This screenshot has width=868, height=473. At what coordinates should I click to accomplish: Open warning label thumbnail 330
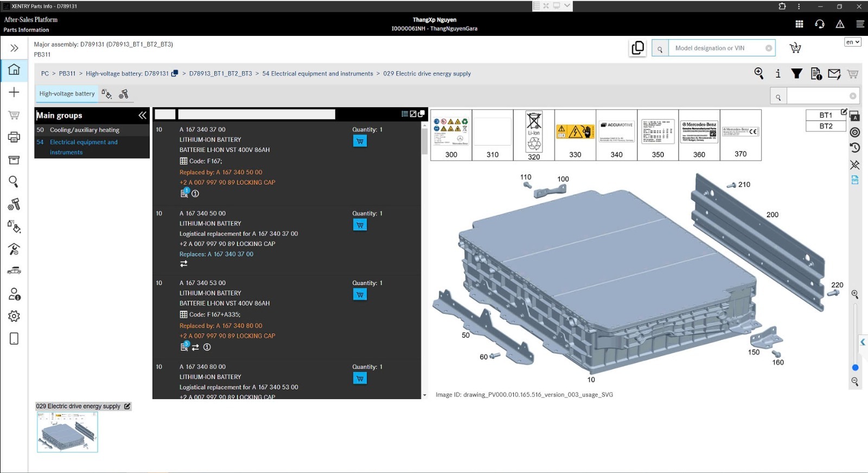coord(575,135)
